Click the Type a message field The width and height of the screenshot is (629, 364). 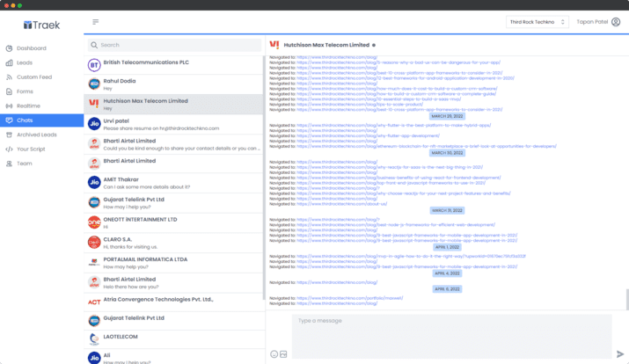(452, 336)
